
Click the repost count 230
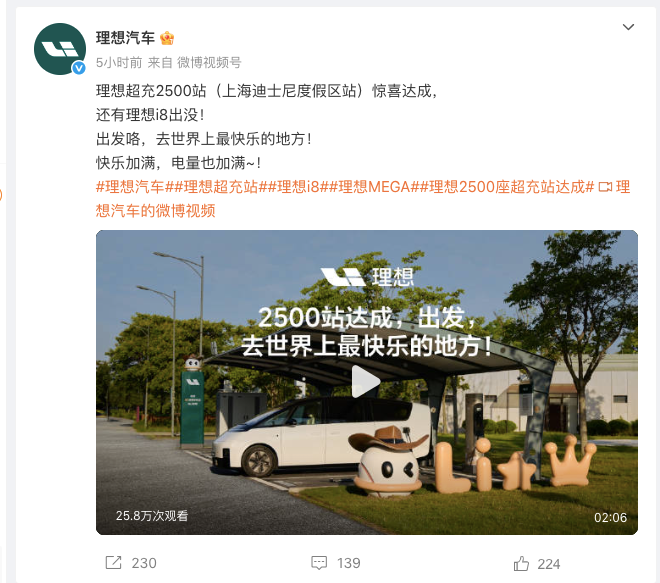coord(144,563)
